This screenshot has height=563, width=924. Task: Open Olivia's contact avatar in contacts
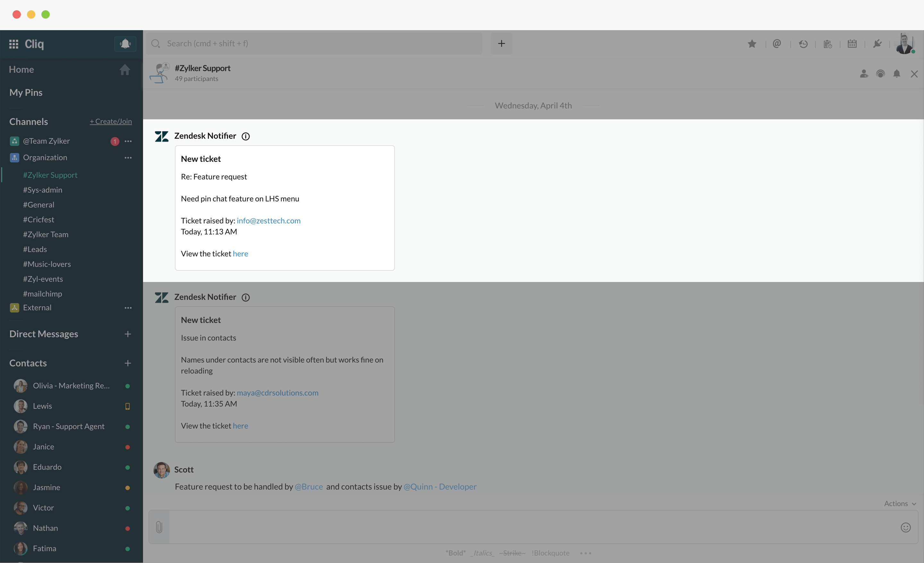pos(20,386)
